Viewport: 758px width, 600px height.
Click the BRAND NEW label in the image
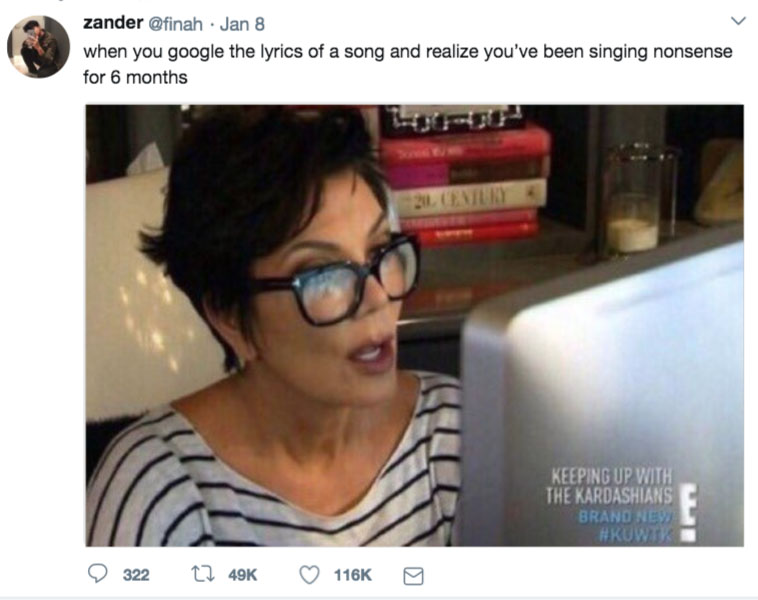625,516
